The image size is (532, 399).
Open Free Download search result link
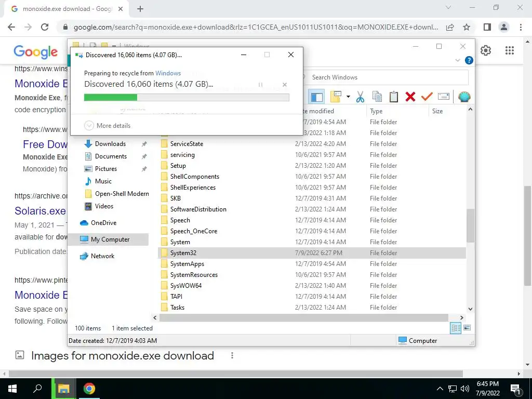pos(45,144)
